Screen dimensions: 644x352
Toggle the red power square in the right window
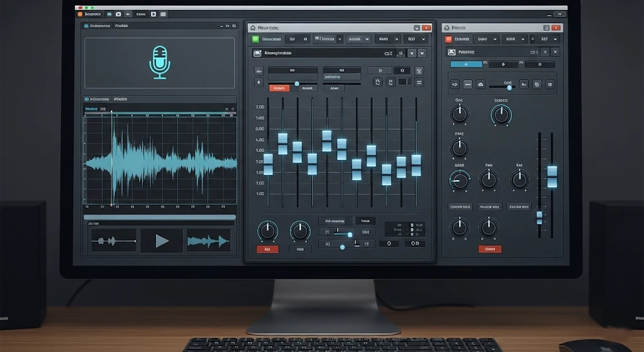pos(448,39)
